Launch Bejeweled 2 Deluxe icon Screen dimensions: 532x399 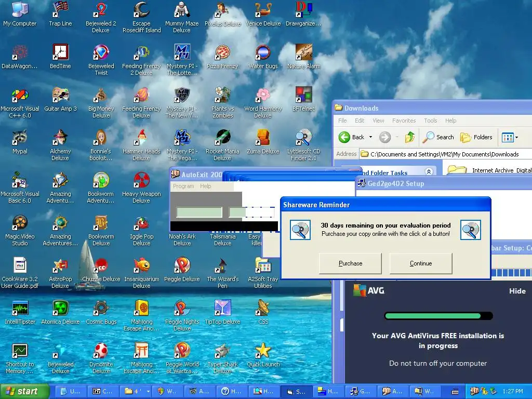coord(101,17)
